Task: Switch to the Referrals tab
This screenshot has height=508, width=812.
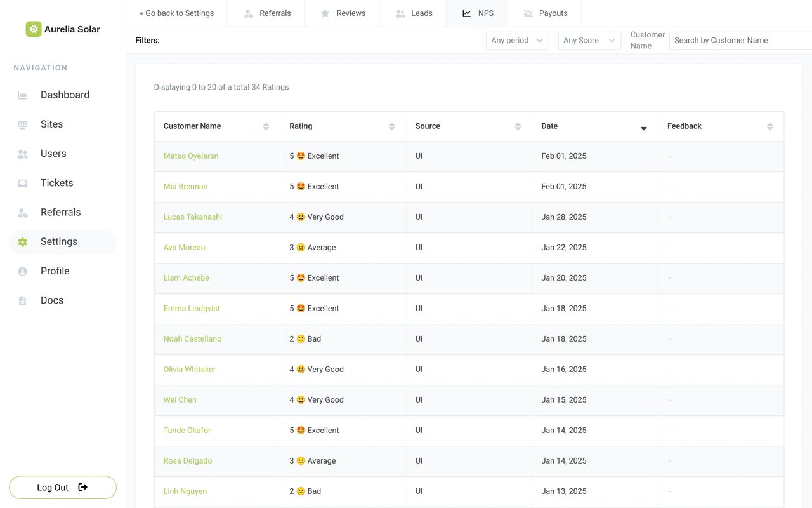Action: 266,13
